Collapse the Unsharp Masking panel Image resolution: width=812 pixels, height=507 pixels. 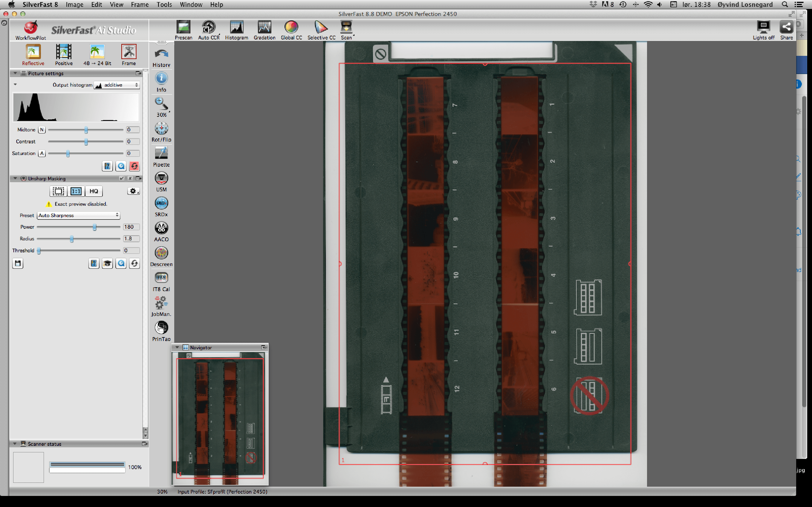click(x=15, y=178)
